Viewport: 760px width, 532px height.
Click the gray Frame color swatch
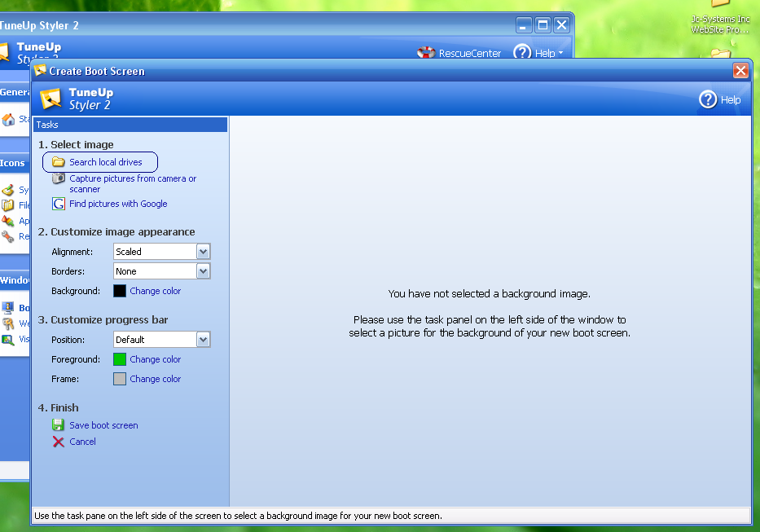(120, 379)
